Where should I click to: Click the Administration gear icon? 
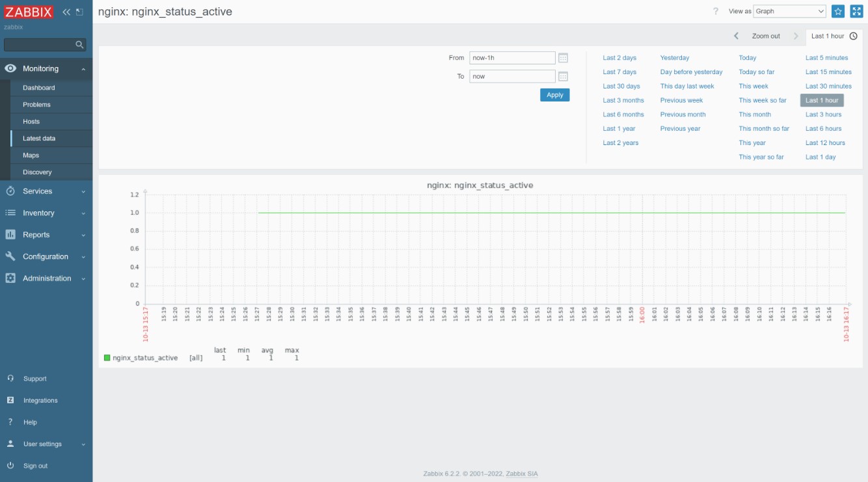pos(10,278)
